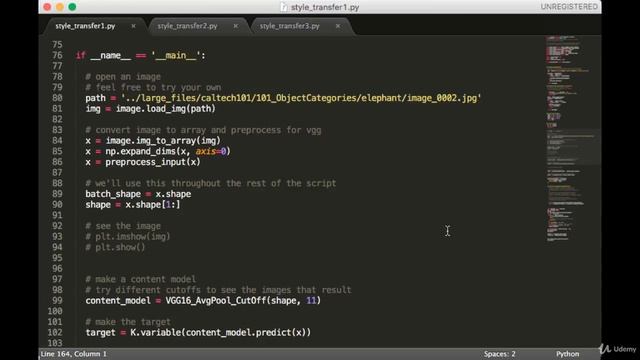Screen dimensions: 640x360
Task: Close the style_transfer2.py tab
Action: click(x=236, y=26)
